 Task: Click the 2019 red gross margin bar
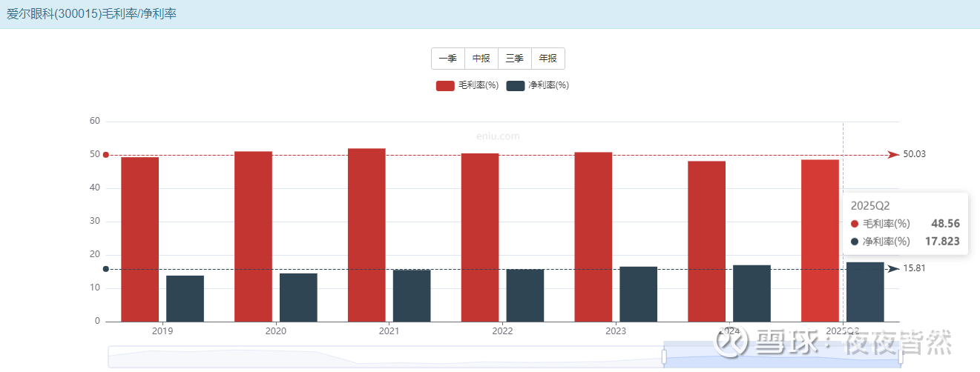[x=139, y=239]
